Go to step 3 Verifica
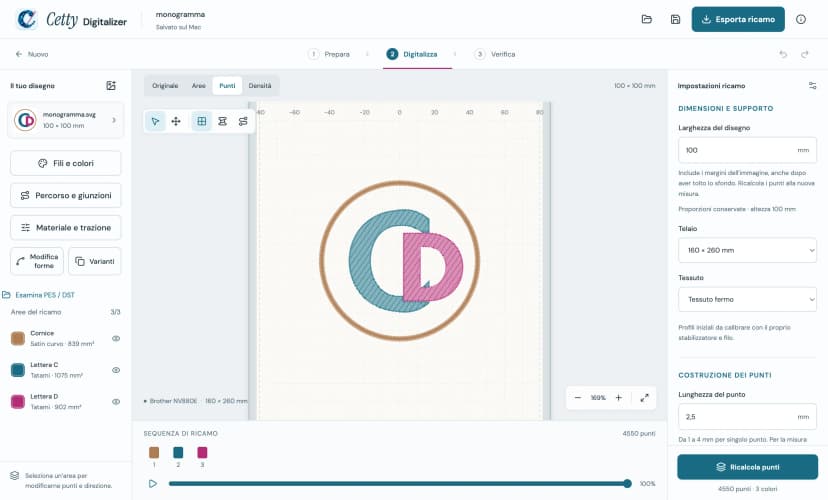Image resolution: width=828 pixels, height=500 pixels. (495, 54)
